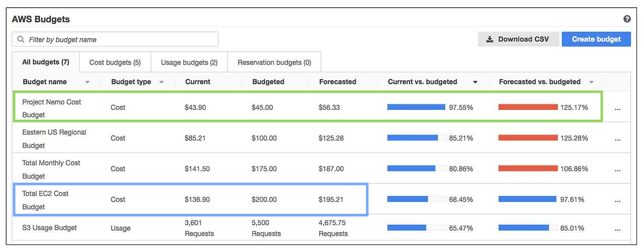Screen dimensions: 644x252
Task: Open Project Nemo Cost Budget link
Action: pos(51,108)
